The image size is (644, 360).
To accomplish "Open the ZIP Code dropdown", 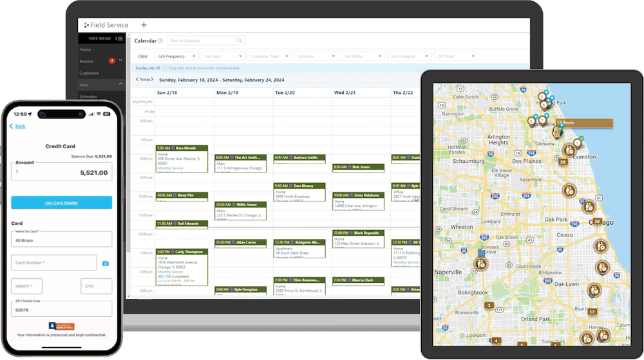I will pyautogui.click(x=456, y=56).
